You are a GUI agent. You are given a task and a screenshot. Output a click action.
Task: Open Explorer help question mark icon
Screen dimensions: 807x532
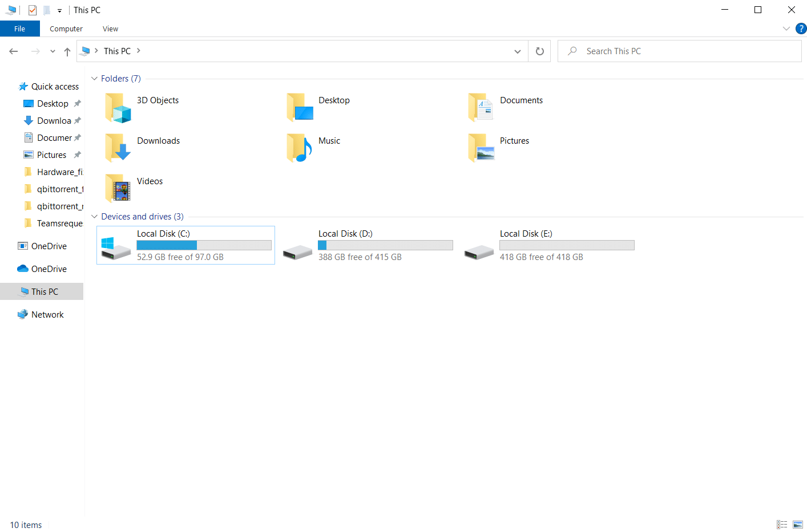(x=801, y=29)
